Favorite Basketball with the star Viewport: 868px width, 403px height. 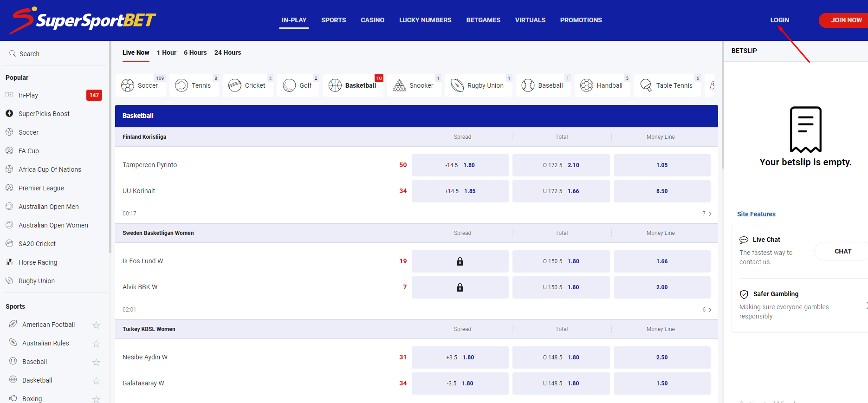(x=96, y=381)
